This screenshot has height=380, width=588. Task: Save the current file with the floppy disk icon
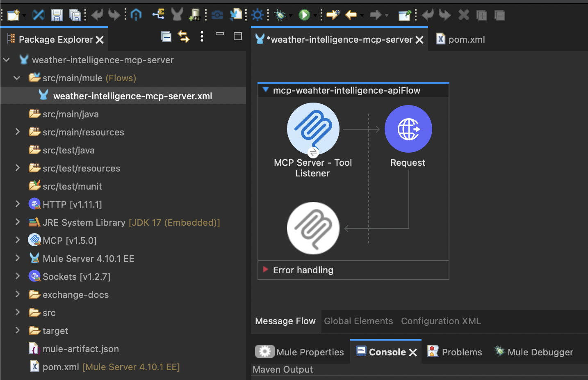coord(57,15)
